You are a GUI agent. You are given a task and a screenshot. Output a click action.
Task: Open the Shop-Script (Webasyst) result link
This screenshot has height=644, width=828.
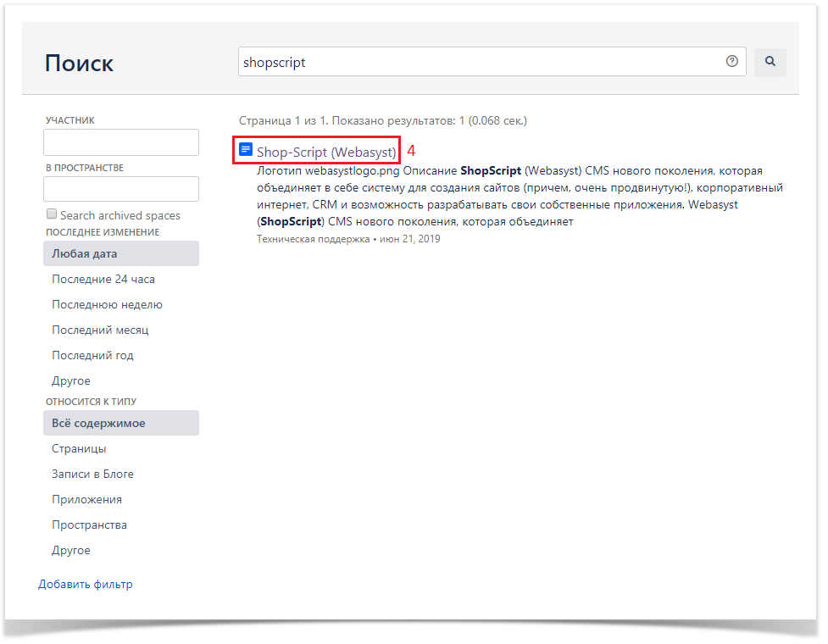coord(326,152)
